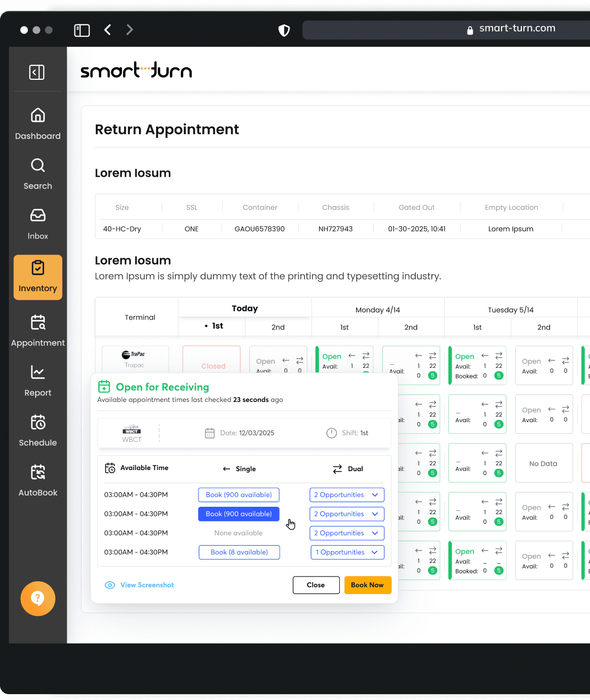The height and width of the screenshot is (700, 590).
Task: Click the Close button in popup
Action: [x=316, y=585]
